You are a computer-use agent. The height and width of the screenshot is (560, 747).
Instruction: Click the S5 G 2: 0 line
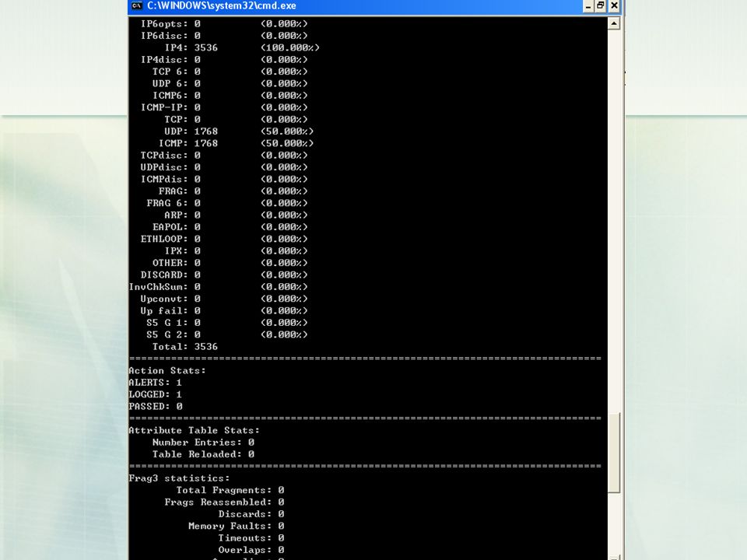pyautogui.click(x=227, y=334)
